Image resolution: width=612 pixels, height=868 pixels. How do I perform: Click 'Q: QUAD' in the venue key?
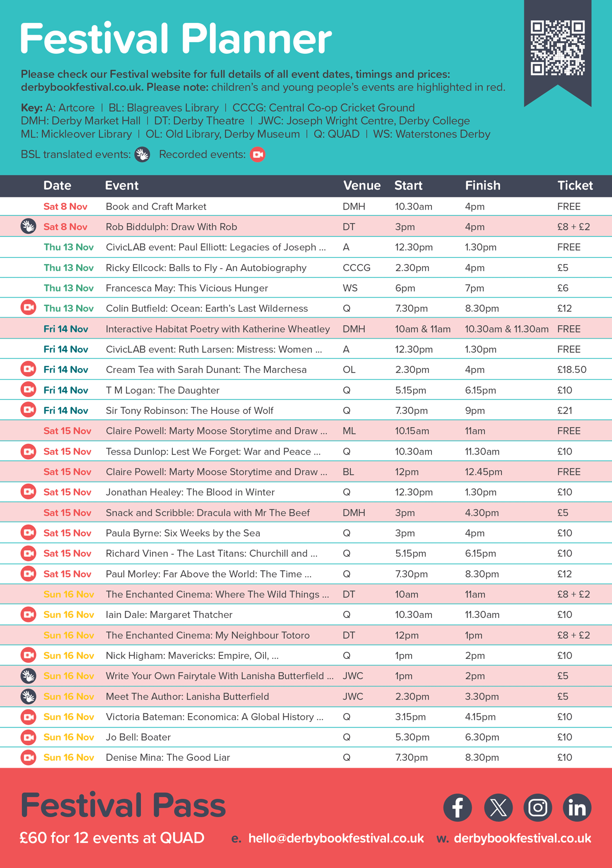337,134
